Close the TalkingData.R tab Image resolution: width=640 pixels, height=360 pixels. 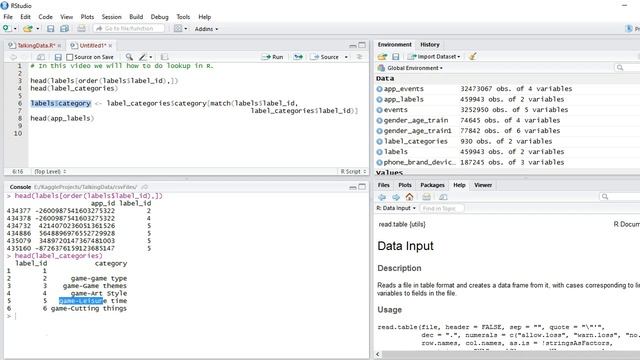[59, 45]
